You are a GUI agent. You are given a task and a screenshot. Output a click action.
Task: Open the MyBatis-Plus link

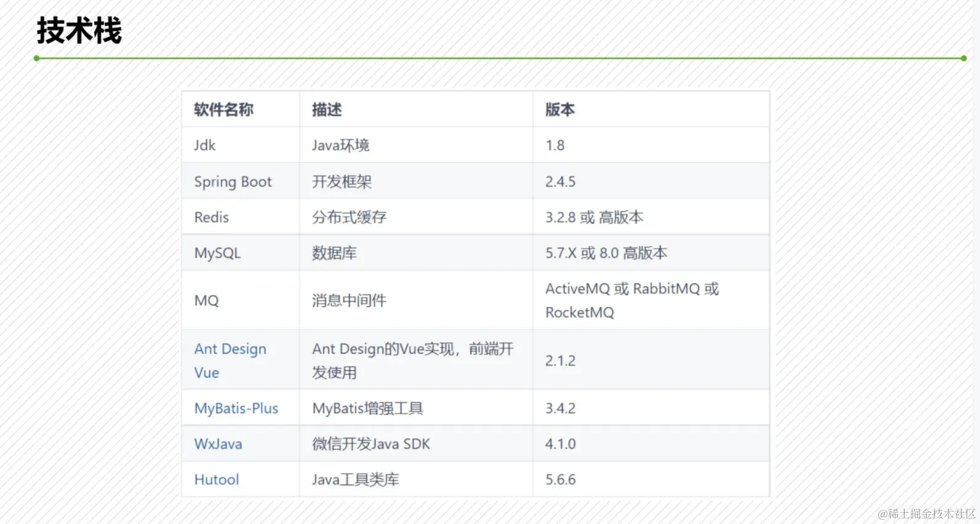(236, 408)
